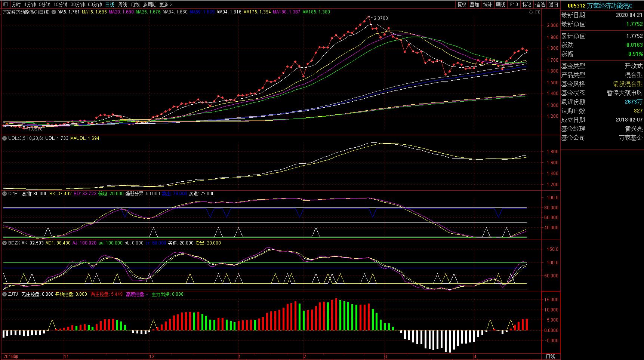Click the 返回 back button
The height and width of the screenshot is (360, 644).
click(x=553, y=4)
